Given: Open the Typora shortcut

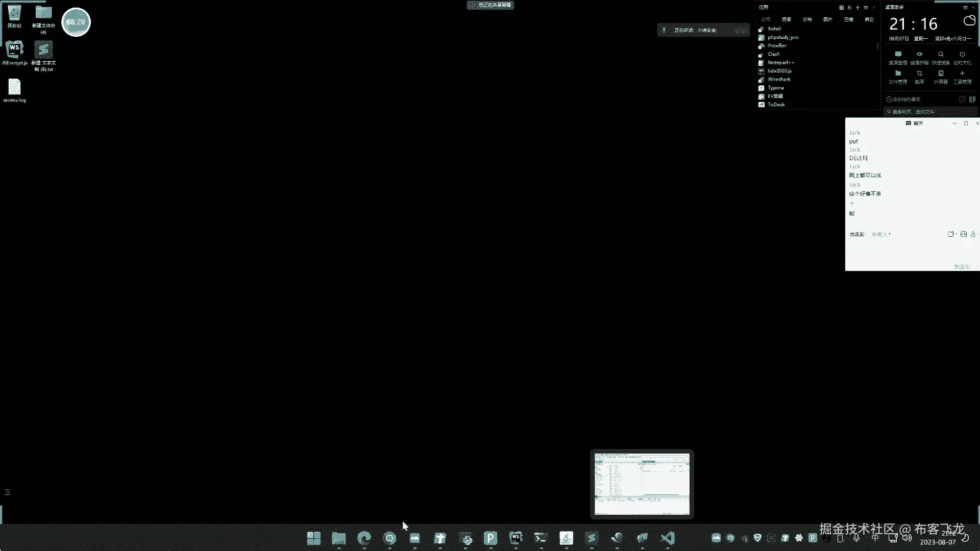Looking at the screenshot, I should 775,88.
